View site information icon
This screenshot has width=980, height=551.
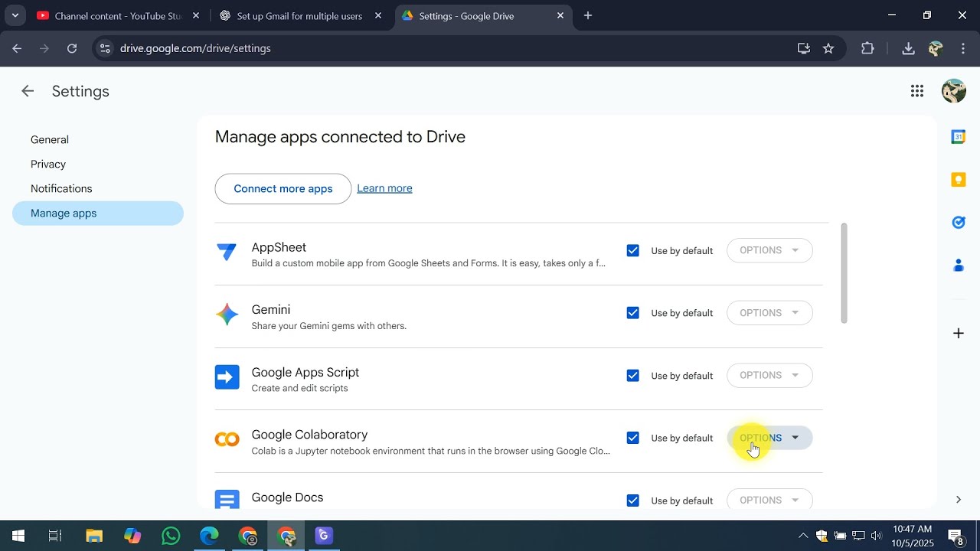105,48
